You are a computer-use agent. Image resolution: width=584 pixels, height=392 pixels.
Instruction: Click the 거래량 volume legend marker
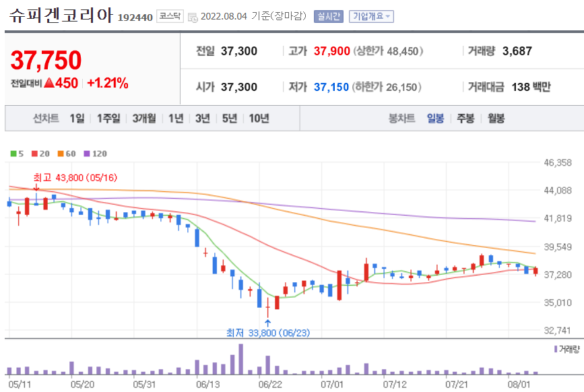[556, 349]
